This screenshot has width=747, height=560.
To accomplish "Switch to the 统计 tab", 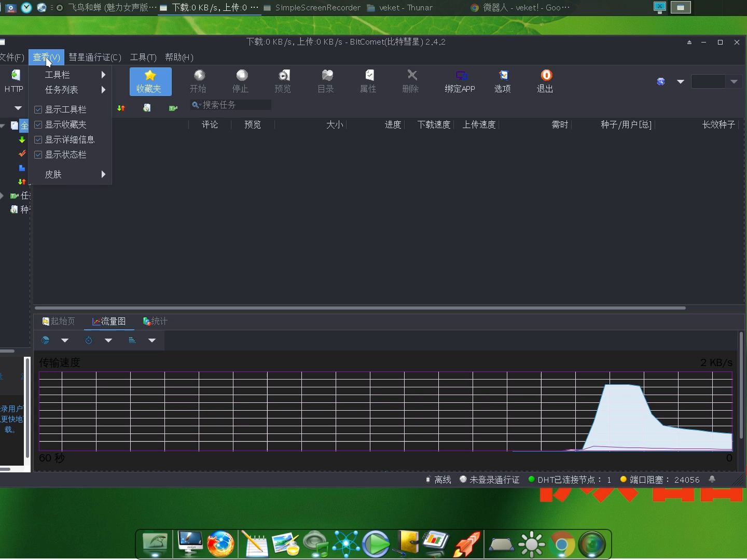I will point(155,321).
